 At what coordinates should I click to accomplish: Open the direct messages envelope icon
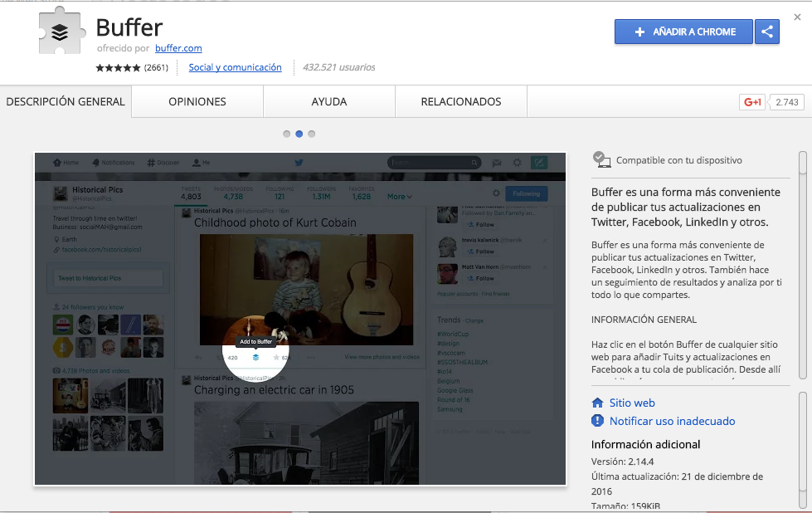pyautogui.click(x=497, y=162)
